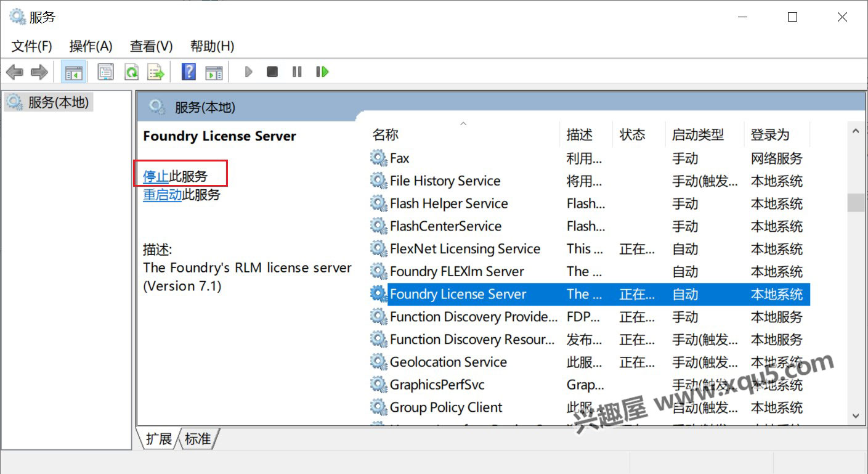Toggle the Action pane toolbar icon
The image size is (868, 474).
(214, 72)
